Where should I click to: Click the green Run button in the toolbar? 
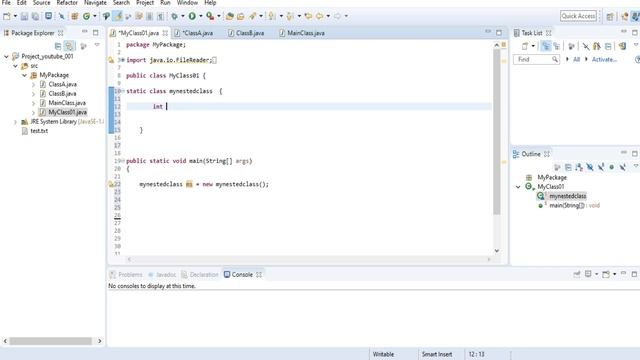(192, 16)
